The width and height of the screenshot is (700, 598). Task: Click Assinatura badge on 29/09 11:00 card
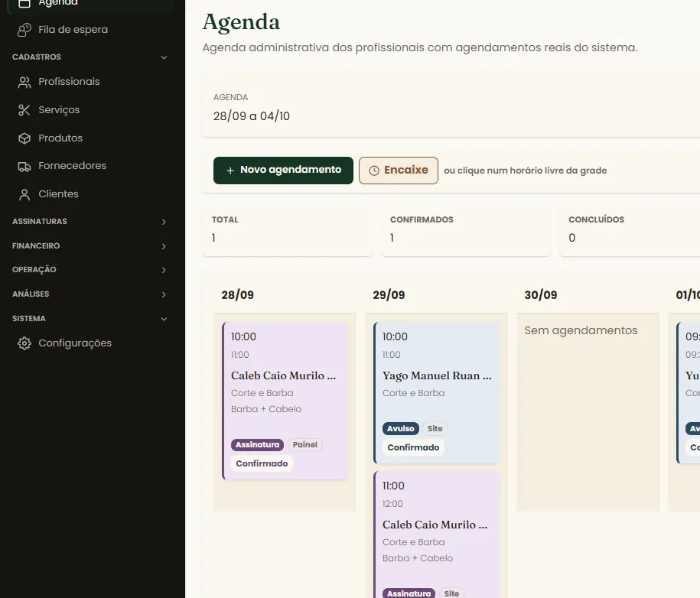pyautogui.click(x=409, y=593)
